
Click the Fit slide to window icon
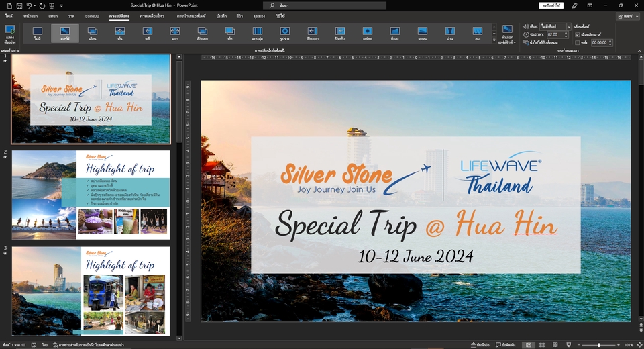click(x=639, y=345)
